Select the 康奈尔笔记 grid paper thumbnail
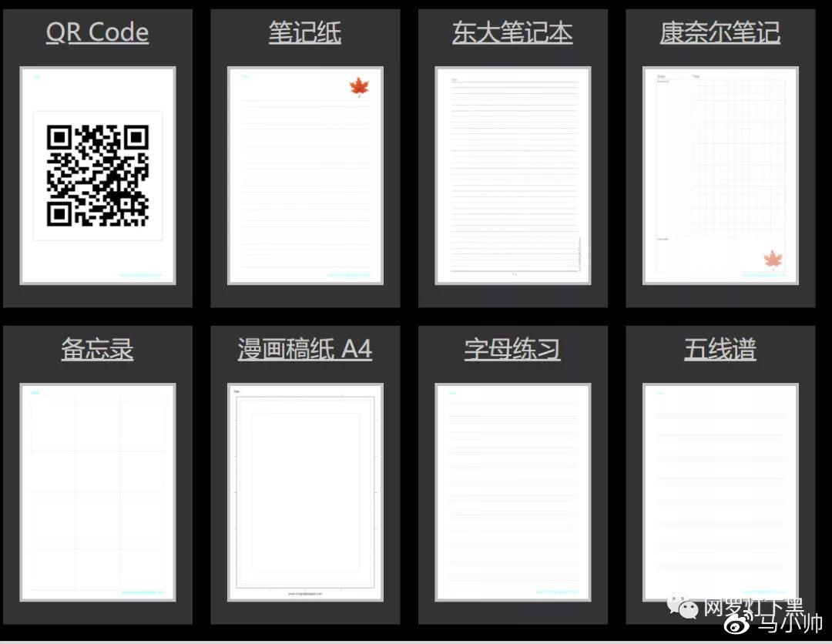The width and height of the screenshot is (832, 644). [720, 176]
